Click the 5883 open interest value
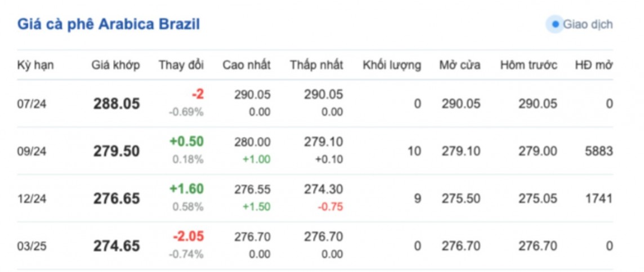The width and height of the screenshot is (644, 272). point(598,151)
